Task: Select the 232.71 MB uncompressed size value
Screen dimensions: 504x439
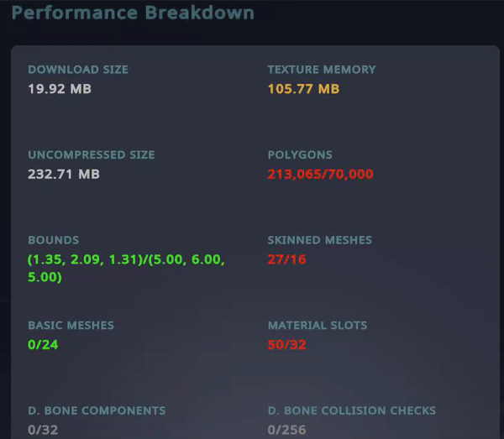Action: coord(64,175)
